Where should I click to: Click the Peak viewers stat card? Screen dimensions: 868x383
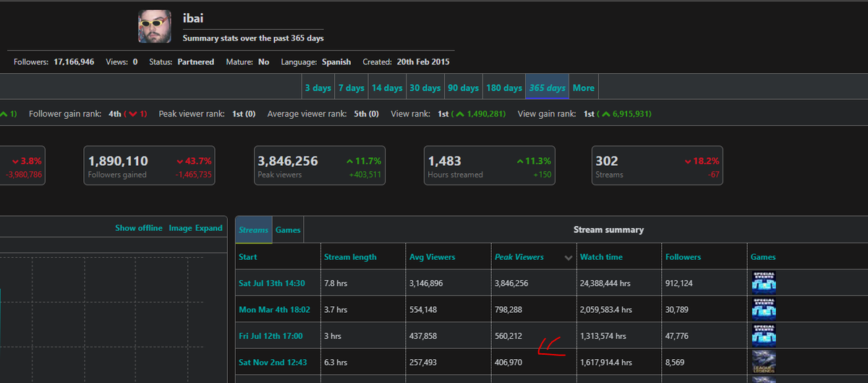pyautogui.click(x=320, y=166)
